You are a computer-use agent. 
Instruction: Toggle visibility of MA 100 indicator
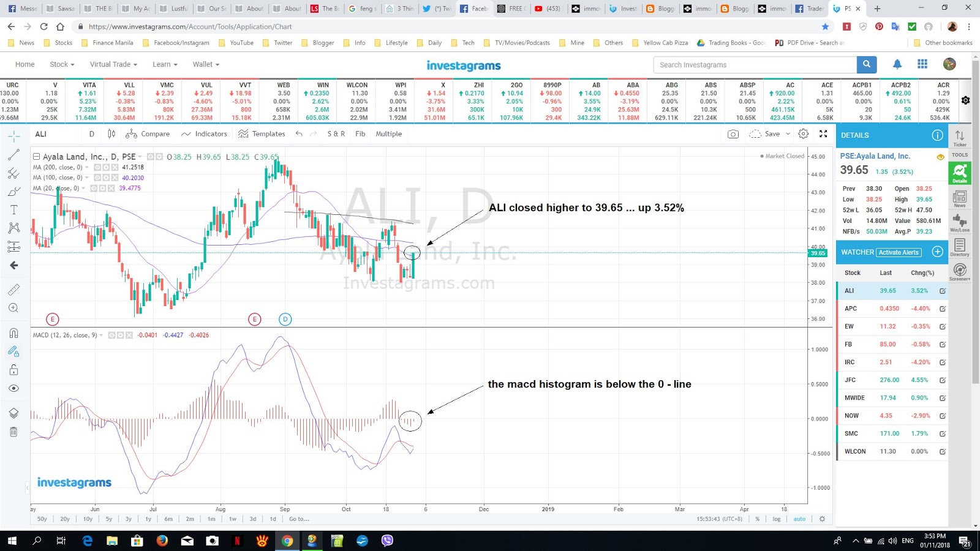97,178
